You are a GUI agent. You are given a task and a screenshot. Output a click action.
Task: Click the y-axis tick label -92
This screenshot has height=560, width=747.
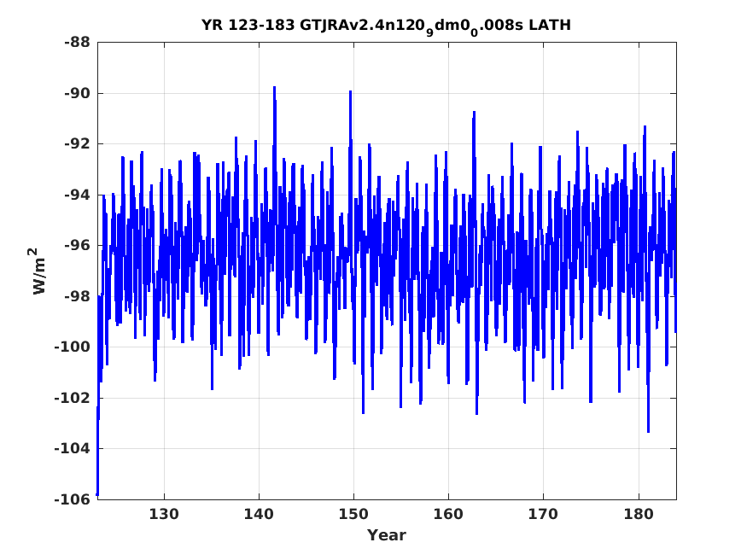click(x=77, y=143)
